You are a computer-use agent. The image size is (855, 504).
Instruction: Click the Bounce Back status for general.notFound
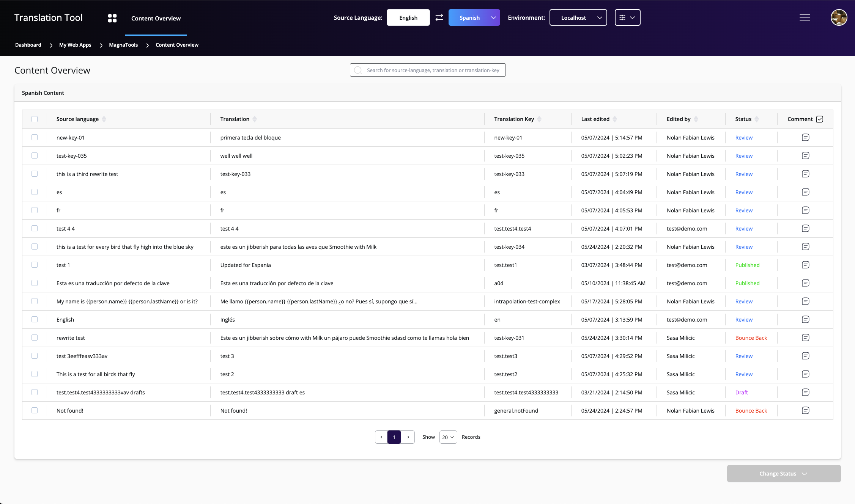click(751, 410)
